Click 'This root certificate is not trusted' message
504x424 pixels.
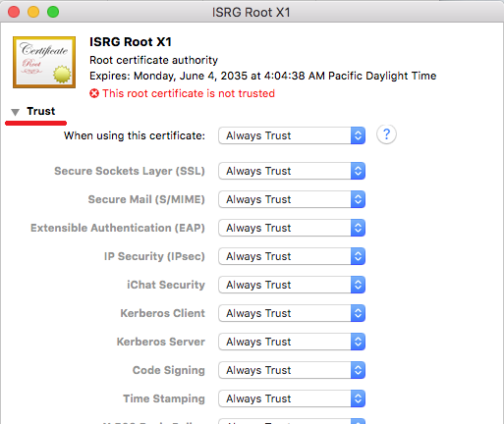tap(189, 93)
